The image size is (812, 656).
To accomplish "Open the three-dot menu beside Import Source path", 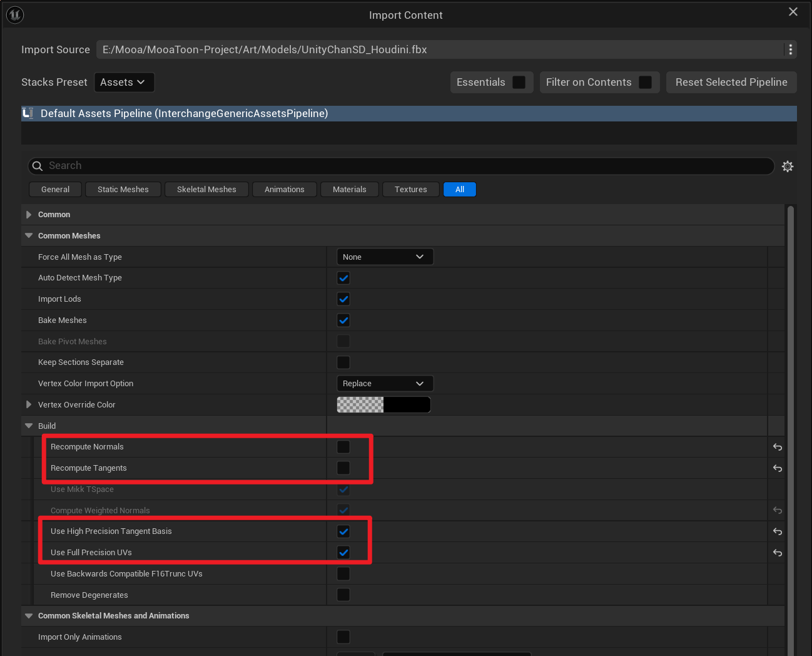I will (x=790, y=49).
